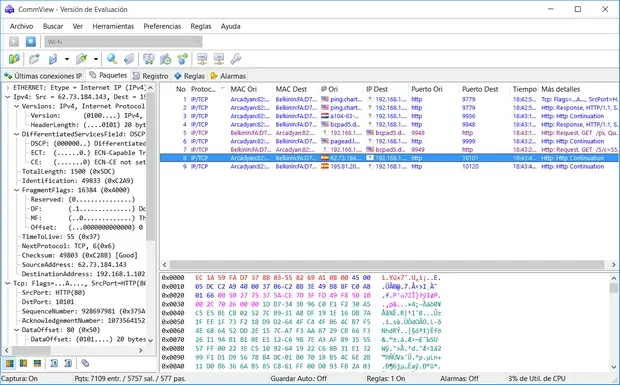Collapse the Tcp Flags tree node
The width and height of the screenshot is (620, 385).
pyautogui.click(x=8, y=283)
